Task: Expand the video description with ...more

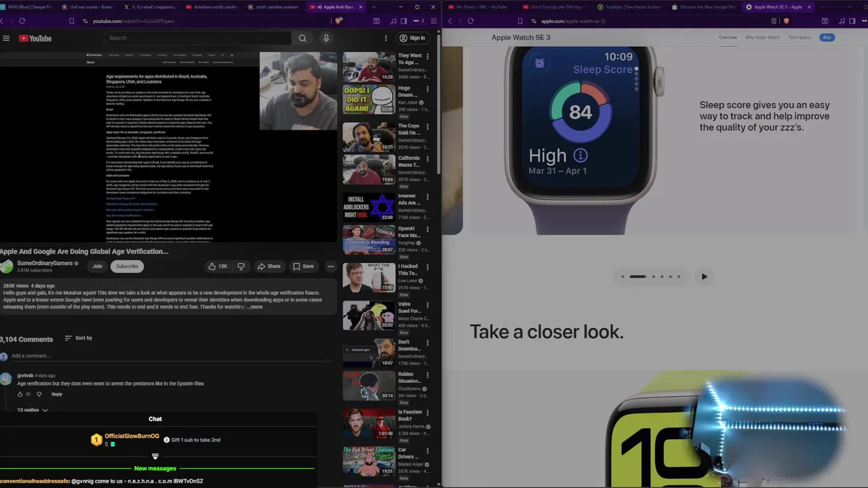Action: click(254, 307)
